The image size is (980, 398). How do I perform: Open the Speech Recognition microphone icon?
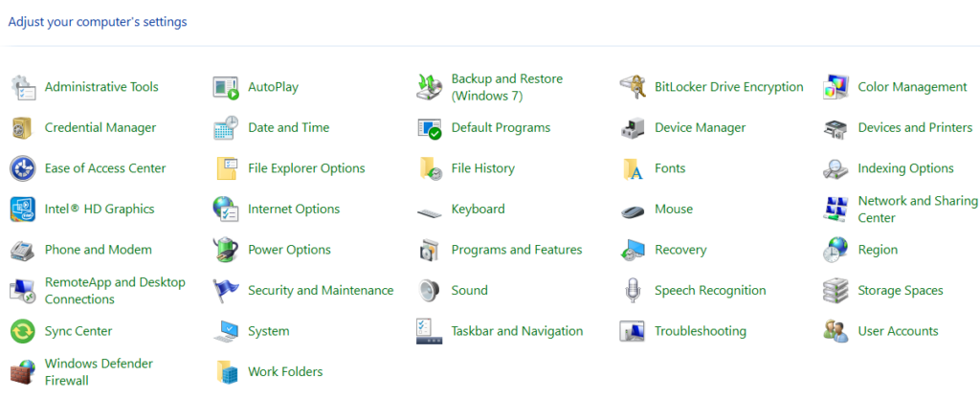[633, 291]
